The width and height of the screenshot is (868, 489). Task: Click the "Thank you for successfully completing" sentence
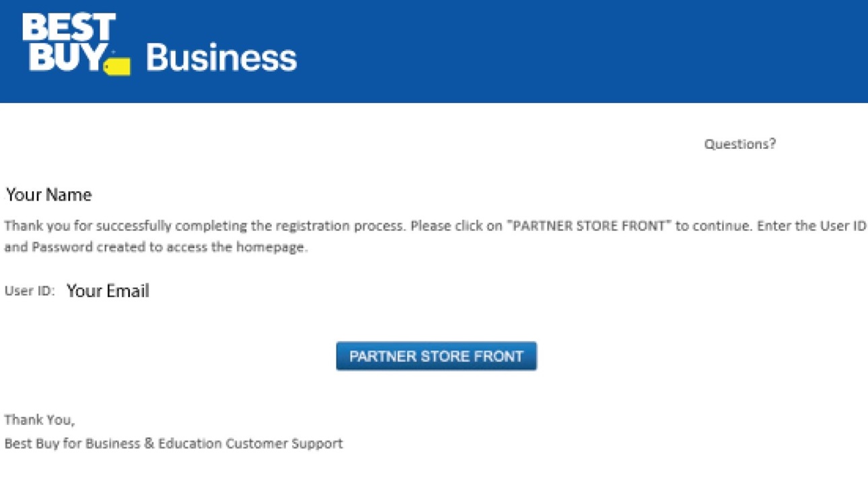pos(205,226)
